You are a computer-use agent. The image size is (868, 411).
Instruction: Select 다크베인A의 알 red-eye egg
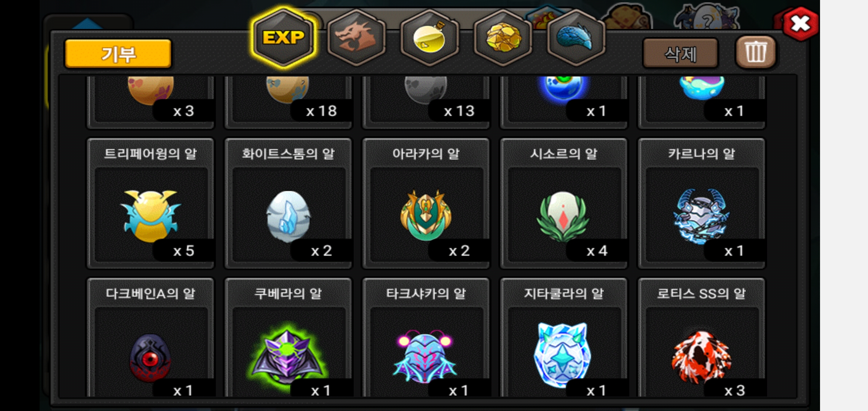151,338
